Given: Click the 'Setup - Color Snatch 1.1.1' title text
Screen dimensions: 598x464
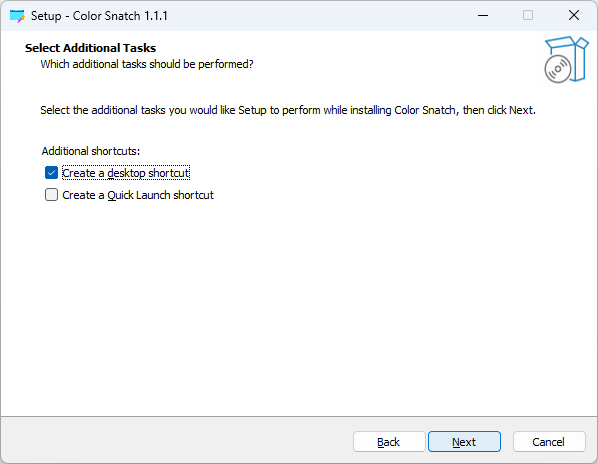Looking at the screenshot, I should pyautogui.click(x=99, y=16).
